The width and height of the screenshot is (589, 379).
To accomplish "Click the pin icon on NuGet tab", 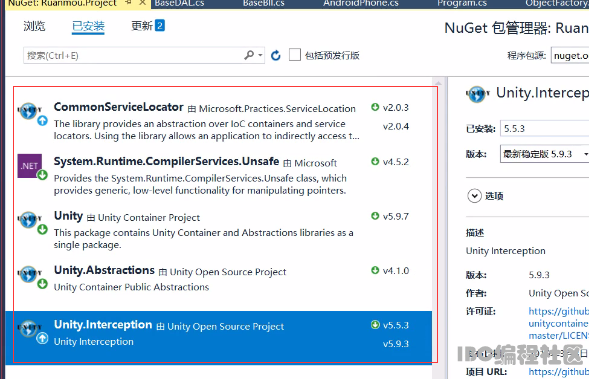I will [128, 3].
